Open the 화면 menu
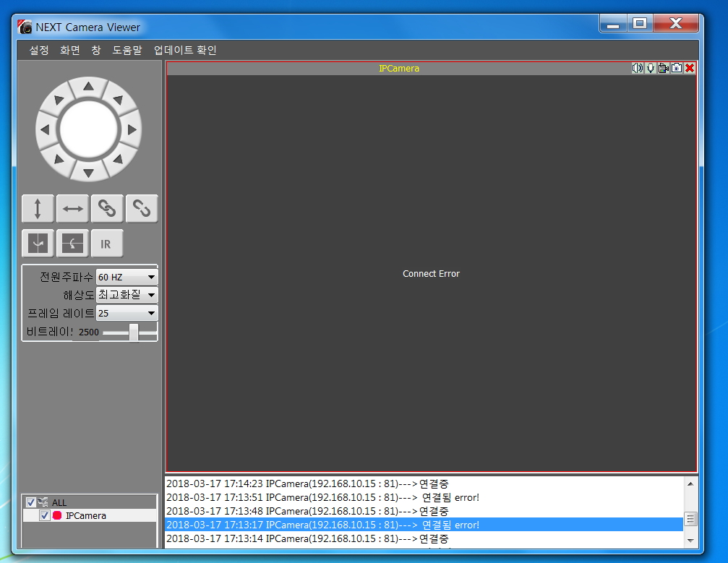The width and height of the screenshot is (728, 563). 70,50
